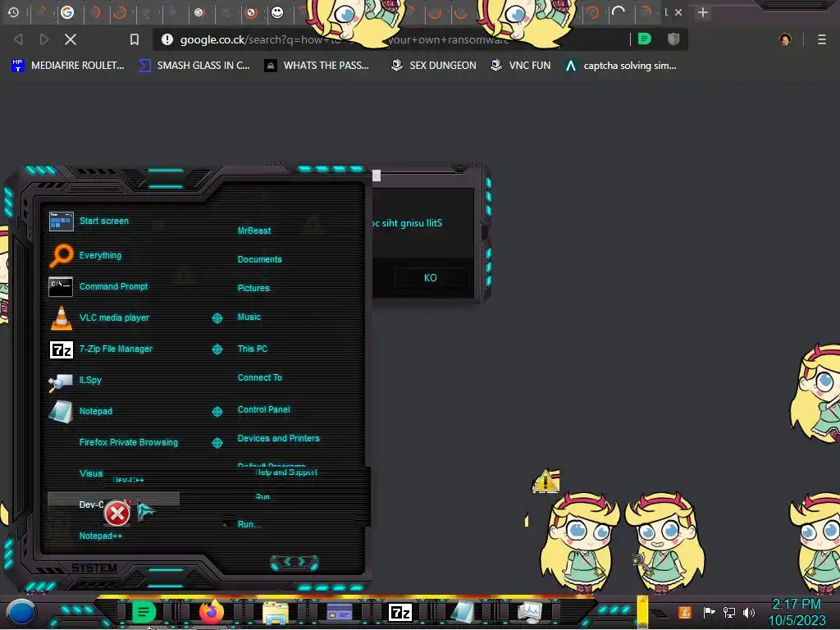View site information icon in address bar

167,39
